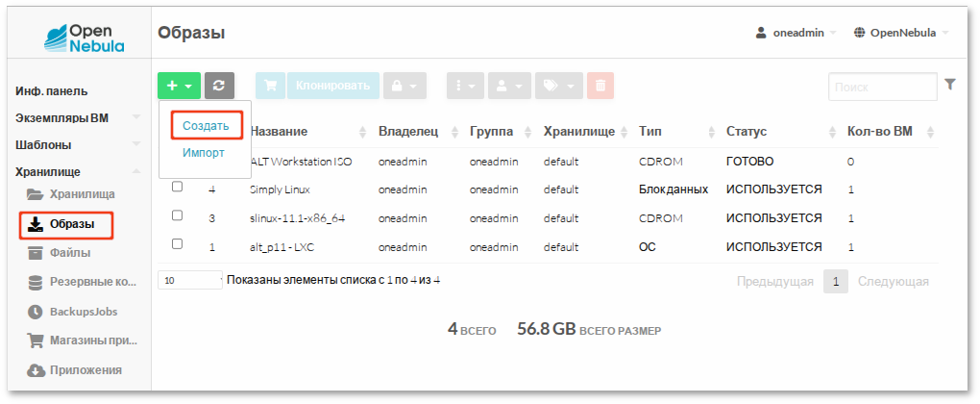Tick the checkbox for alt_p11 - LXC
The image size is (980, 404).
(x=177, y=244)
